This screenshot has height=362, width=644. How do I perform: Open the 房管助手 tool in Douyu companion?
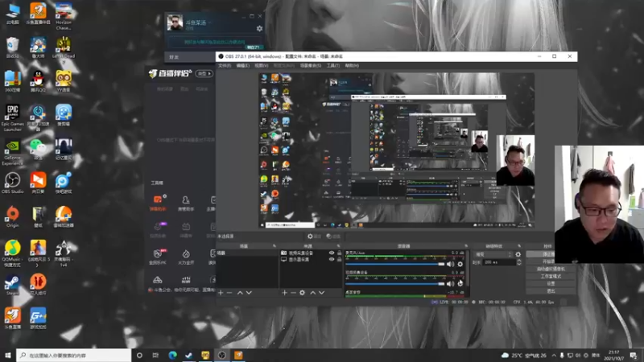tap(186, 204)
